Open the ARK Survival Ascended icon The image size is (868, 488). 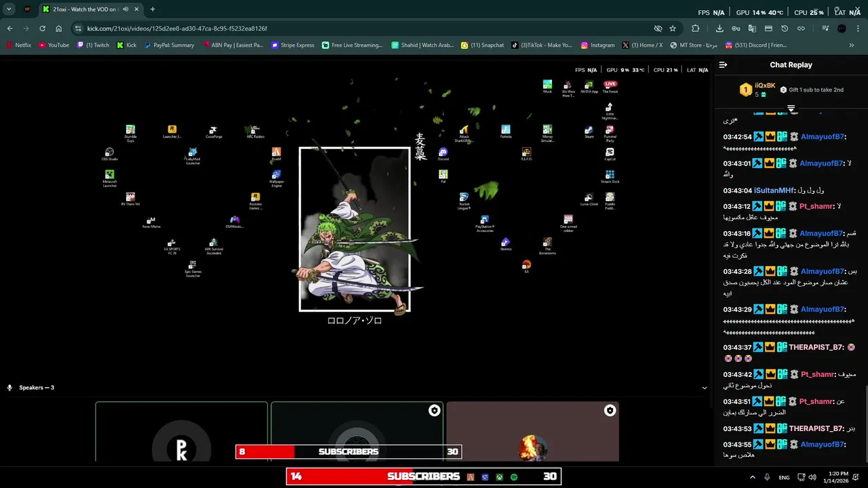click(214, 246)
